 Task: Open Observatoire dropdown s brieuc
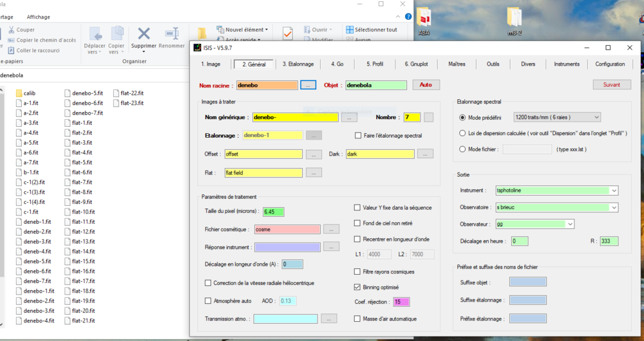click(557, 207)
